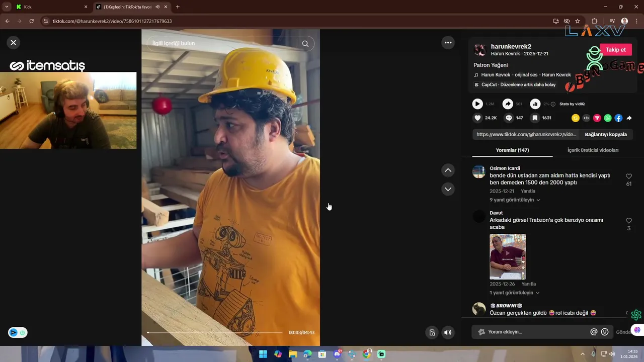
Task: Go to the next video with down arrow
Action: (448, 189)
